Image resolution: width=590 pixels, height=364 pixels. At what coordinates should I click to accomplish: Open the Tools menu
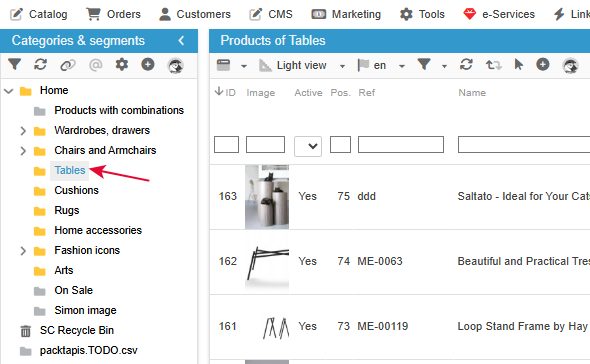[x=422, y=14]
